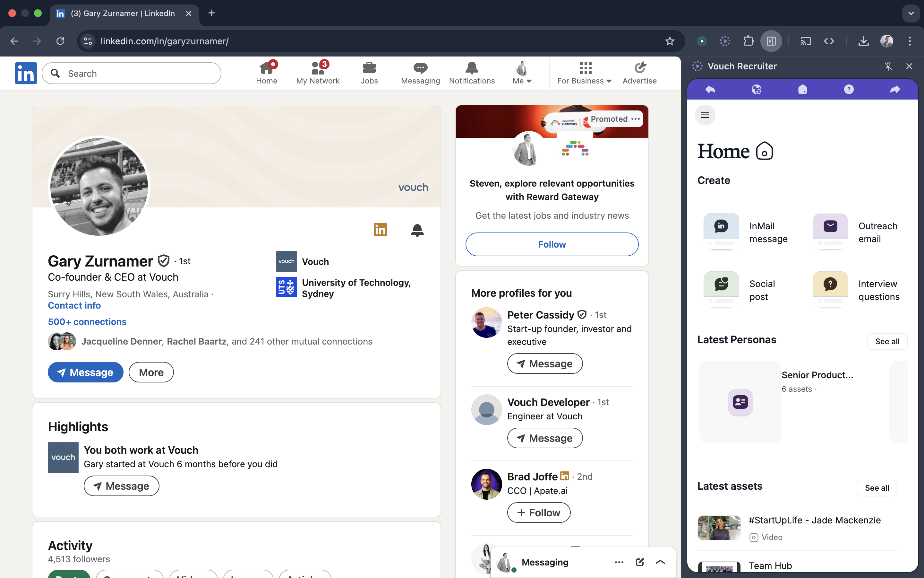Click the cast media icon in toolbar

tap(806, 41)
